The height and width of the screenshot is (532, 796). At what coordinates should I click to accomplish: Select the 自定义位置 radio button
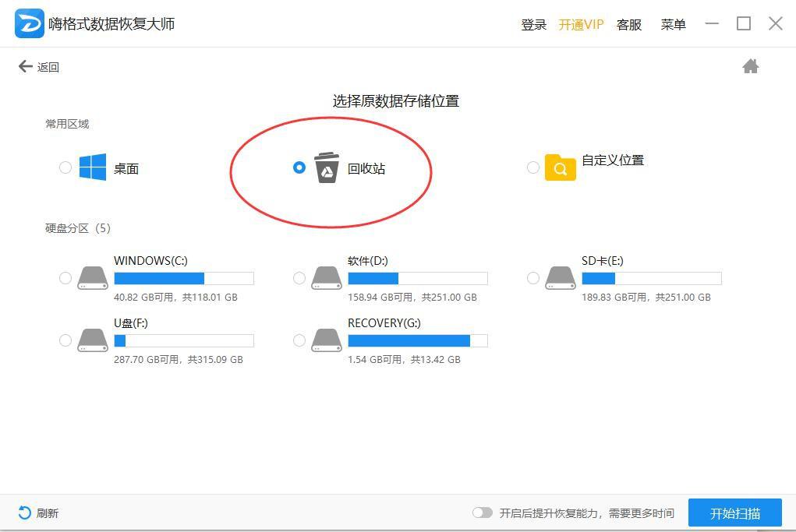[x=533, y=167]
